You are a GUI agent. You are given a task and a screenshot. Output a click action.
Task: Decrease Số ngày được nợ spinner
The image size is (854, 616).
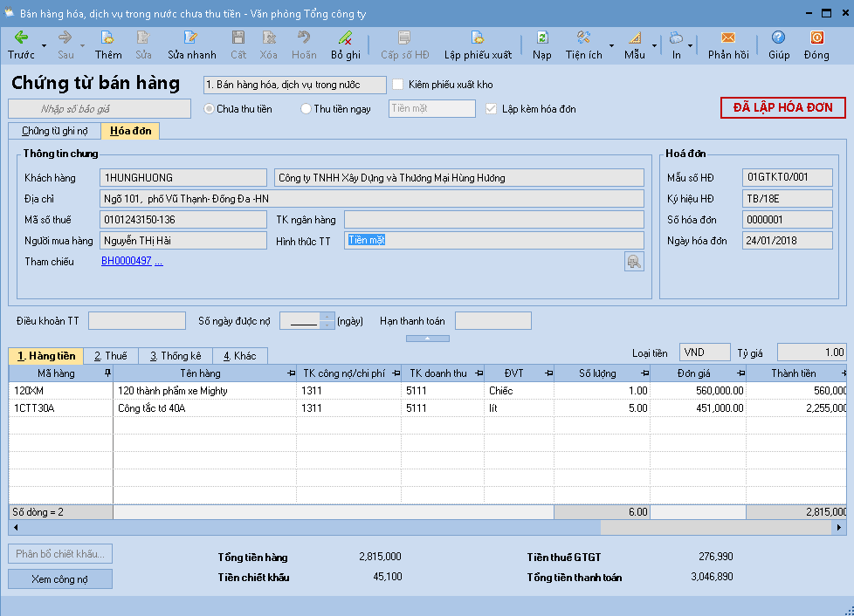pyautogui.click(x=327, y=325)
